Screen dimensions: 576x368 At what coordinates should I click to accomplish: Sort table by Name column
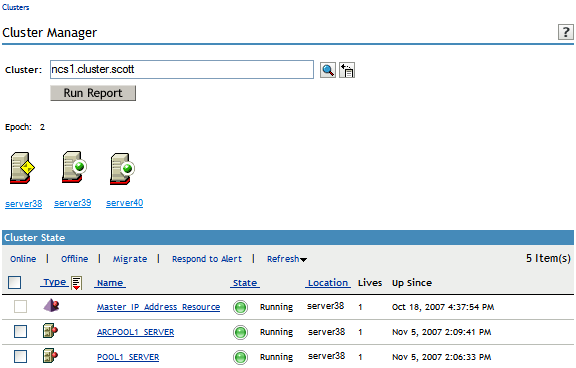(x=110, y=283)
